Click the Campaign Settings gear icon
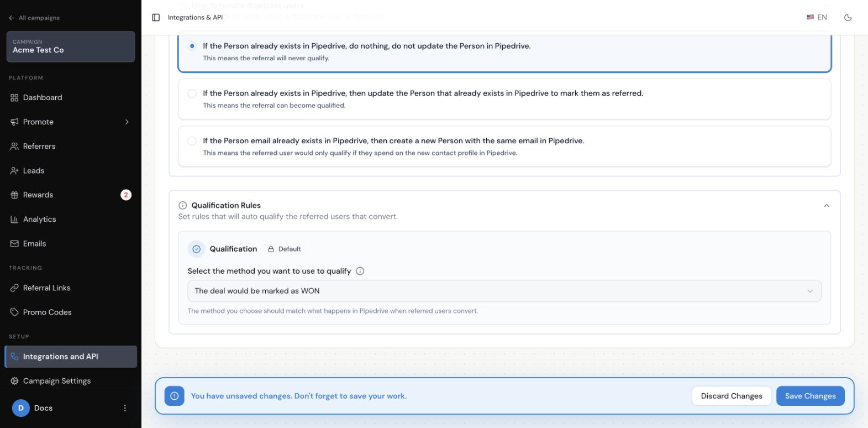The width and height of the screenshot is (868, 428). click(14, 381)
